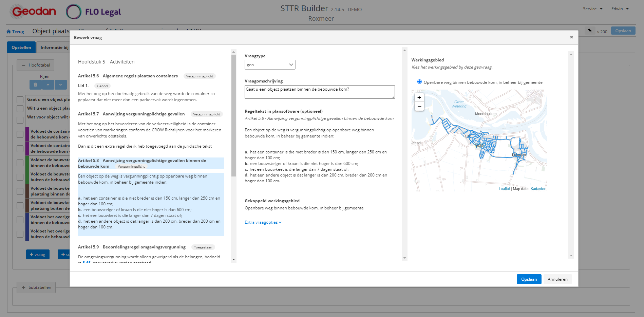Image resolution: width=644 pixels, height=317 pixels.
Task: Check first 'Voldoet de bouwsteiger' row, binnen
Action: pos(20,163)
